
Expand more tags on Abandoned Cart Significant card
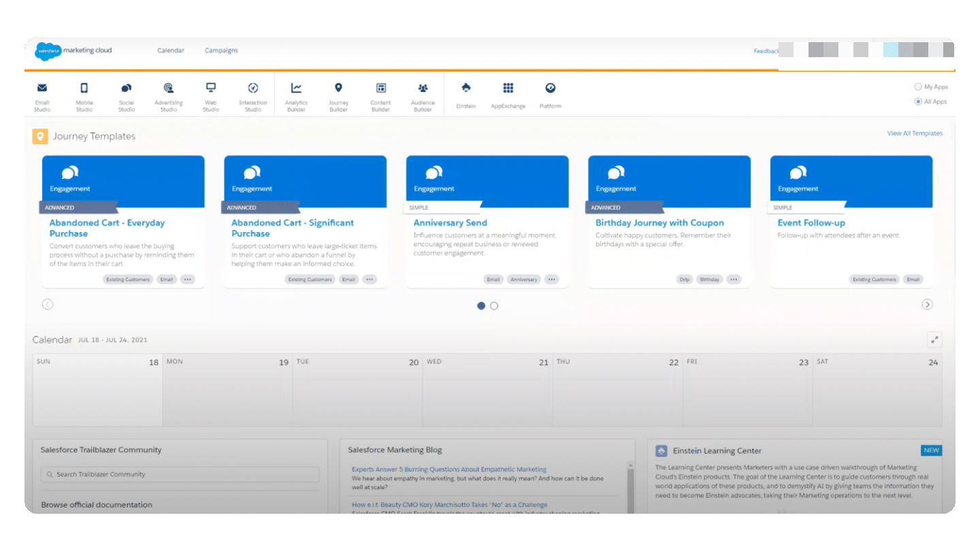pos(370,280)
